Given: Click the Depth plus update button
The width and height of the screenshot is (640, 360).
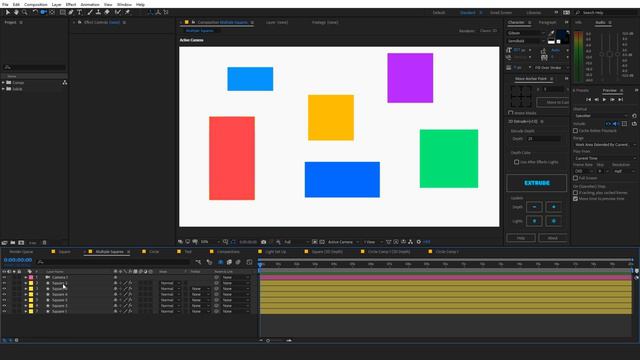Looking at the screenshot, I should click(553, 207).
